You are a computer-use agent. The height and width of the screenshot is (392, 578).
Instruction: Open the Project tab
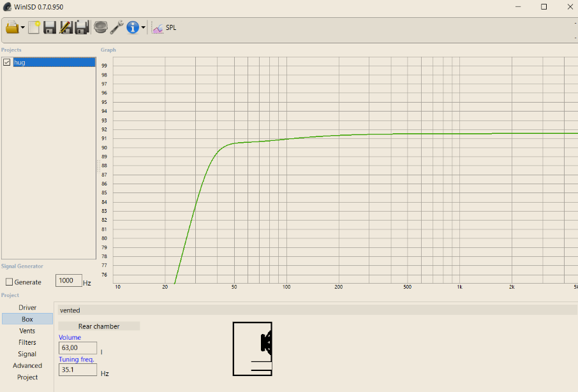coord(27,377)
